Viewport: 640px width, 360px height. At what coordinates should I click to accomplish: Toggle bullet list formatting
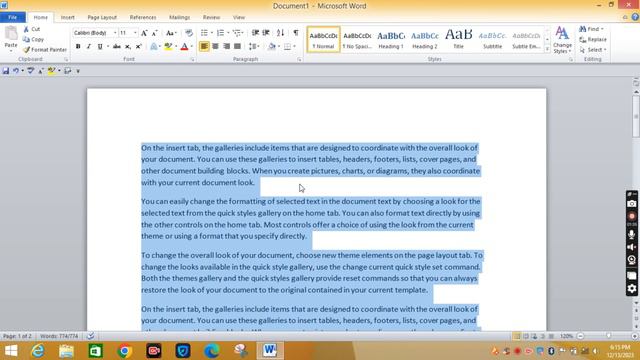coord(204,33)
